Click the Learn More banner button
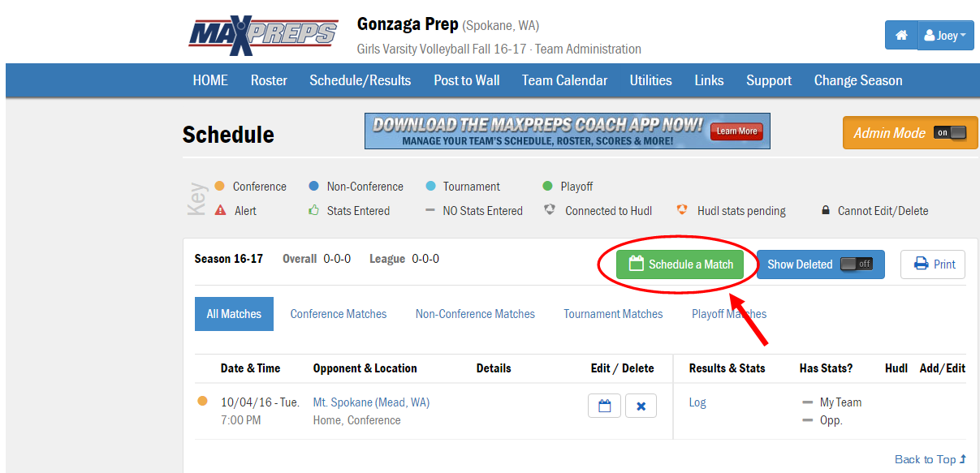Screen dimensions: 980x473 pyautogui.click(x=736, y=131)
